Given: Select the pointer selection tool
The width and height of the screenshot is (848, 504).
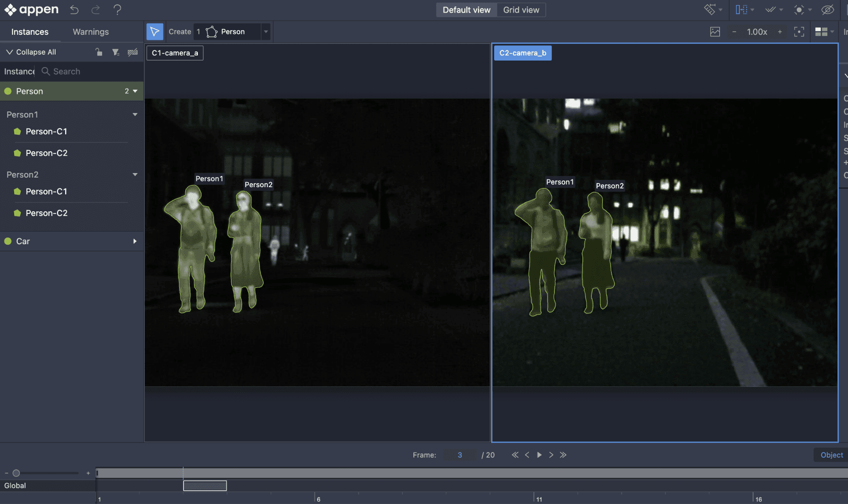Looking at the screenshot, I should pyautogui.click(x=155, y=31).
